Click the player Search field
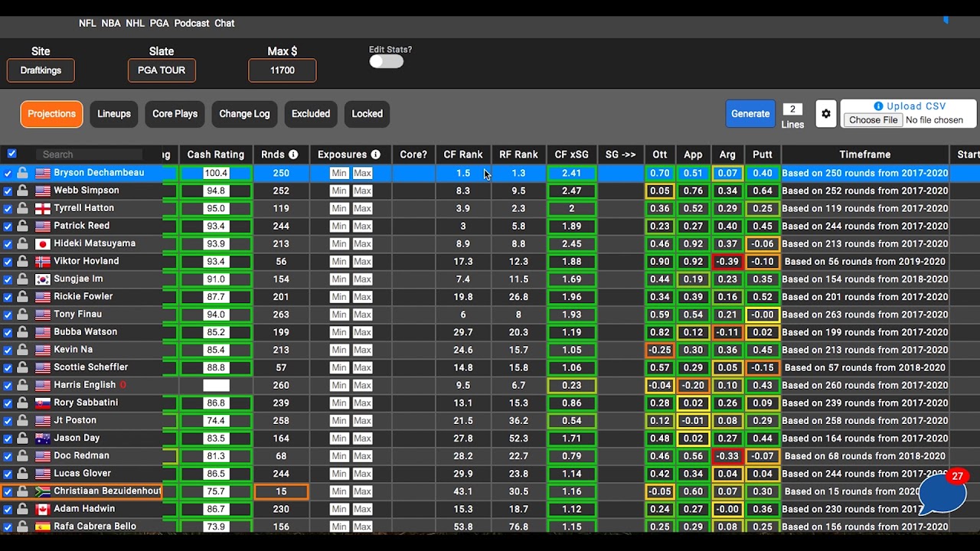 (x=89, y=155)
